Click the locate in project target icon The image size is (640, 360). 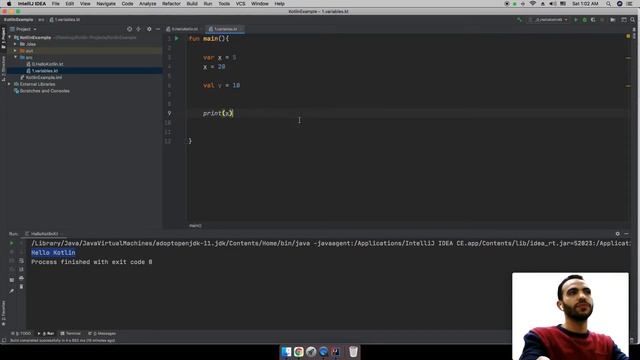(x=129, y=29)
